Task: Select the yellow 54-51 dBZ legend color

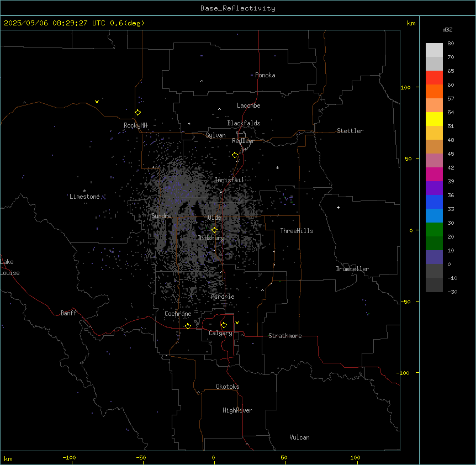Action: click(x=434, y=119)
